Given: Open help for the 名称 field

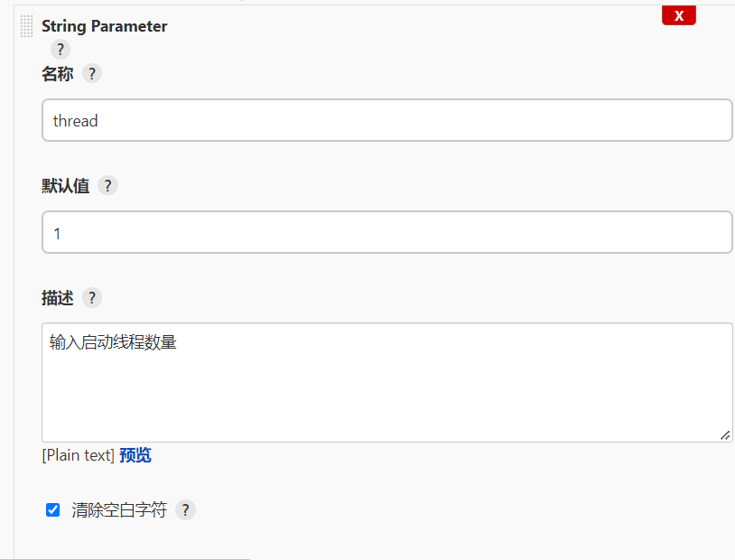Looking at the screenshot, I should pos(91,74).
